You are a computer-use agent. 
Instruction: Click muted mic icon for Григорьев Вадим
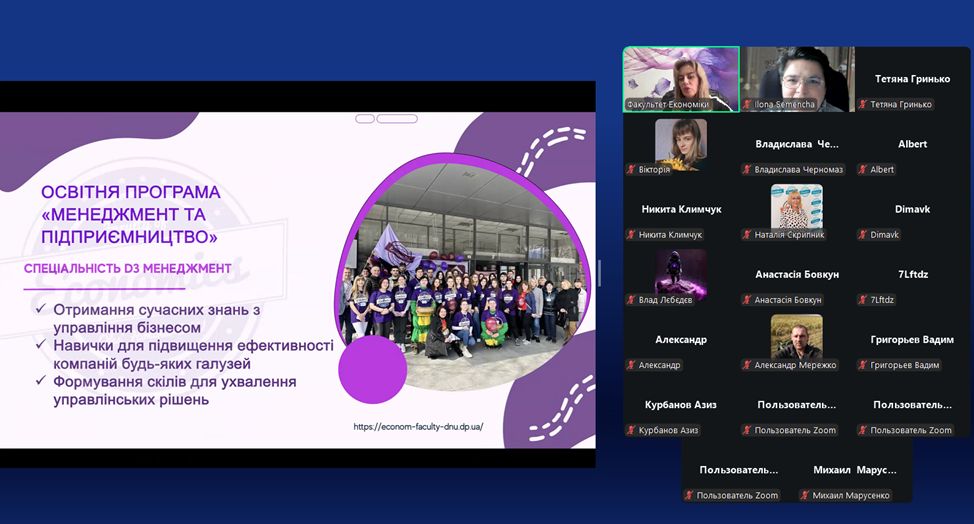pos(863,365)
